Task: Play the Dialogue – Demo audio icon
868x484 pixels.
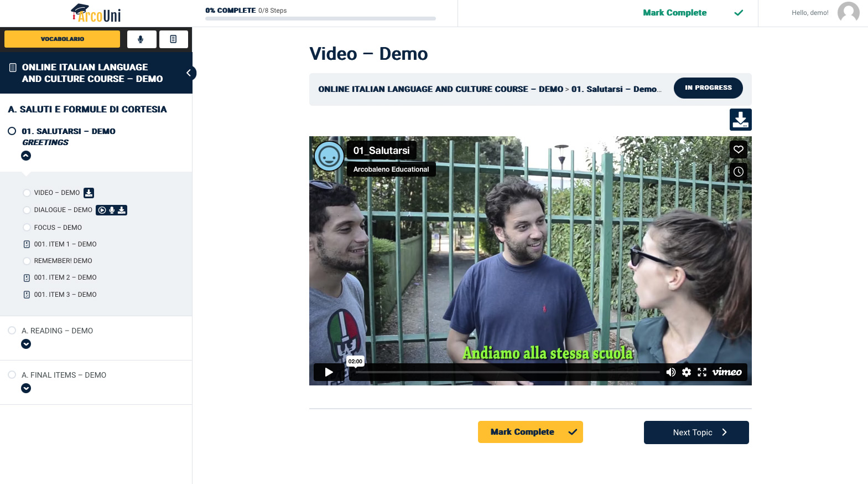Action: tap(102, 210)
